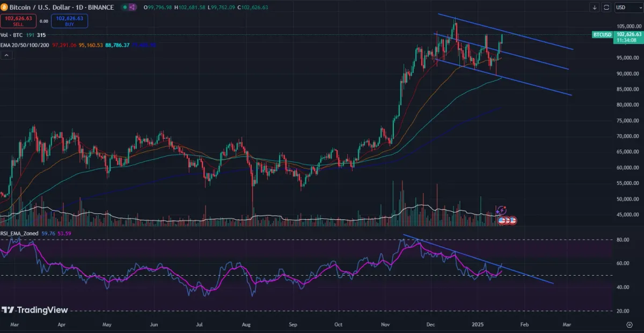Collapse the indicator legend with the chevron
This screenshot has height=333, width=644.
point(6,55)
